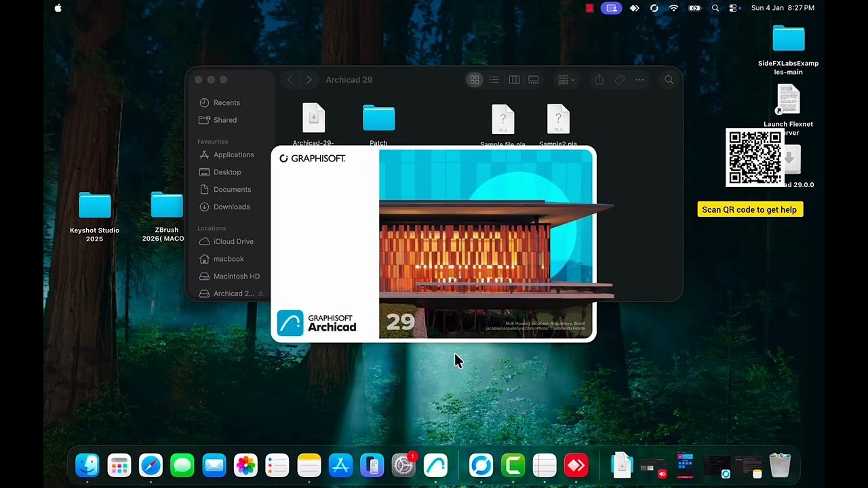Open the App Store in Dock
The height and width of the screenshot is (488, 868).
(x=340, y=466)
